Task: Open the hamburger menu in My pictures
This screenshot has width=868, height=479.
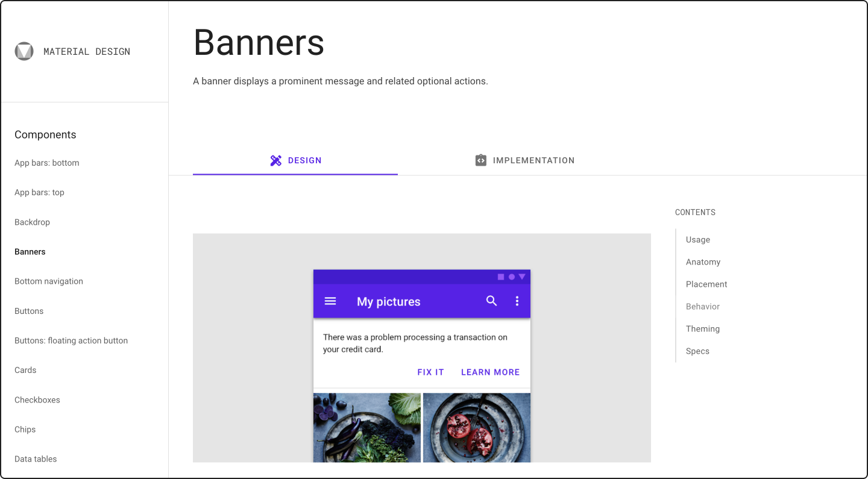Action: click(x=330, y=301)
